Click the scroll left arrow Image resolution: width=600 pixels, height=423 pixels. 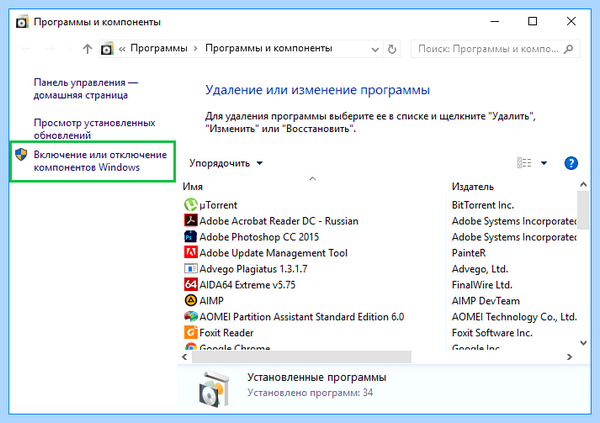tap(185, 357)
